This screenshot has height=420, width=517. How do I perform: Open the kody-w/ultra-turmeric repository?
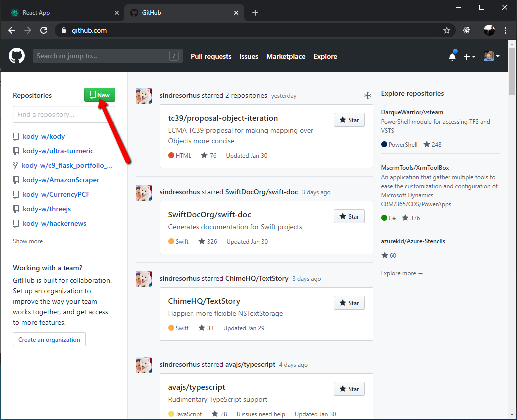coord(58,151)
